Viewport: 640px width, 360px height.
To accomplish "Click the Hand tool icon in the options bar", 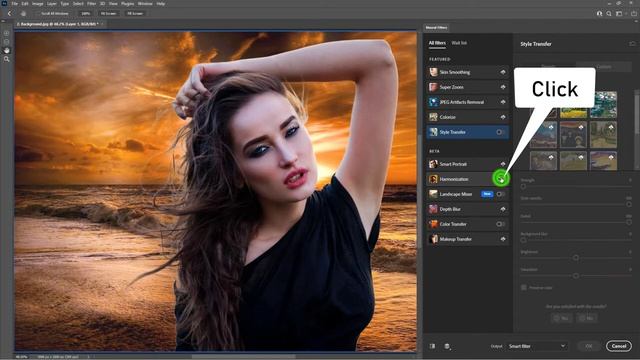I will pyautogui.click(x=23, y=13).
